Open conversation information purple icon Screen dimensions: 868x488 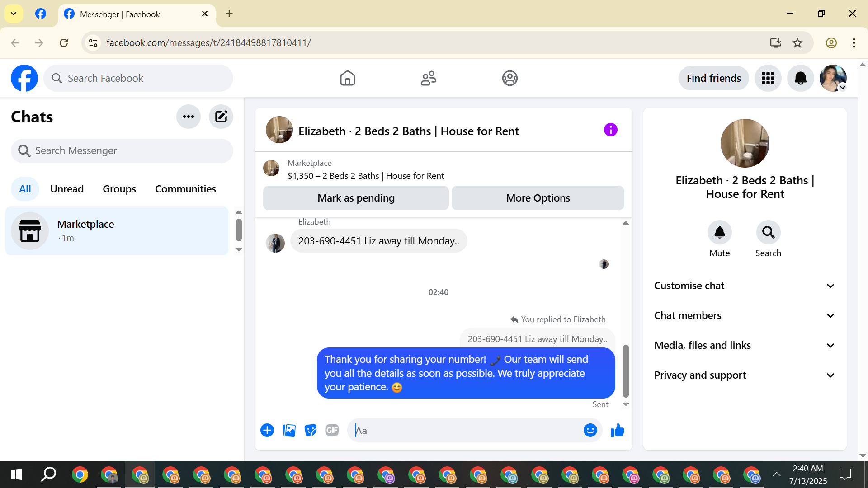point(610,130)
